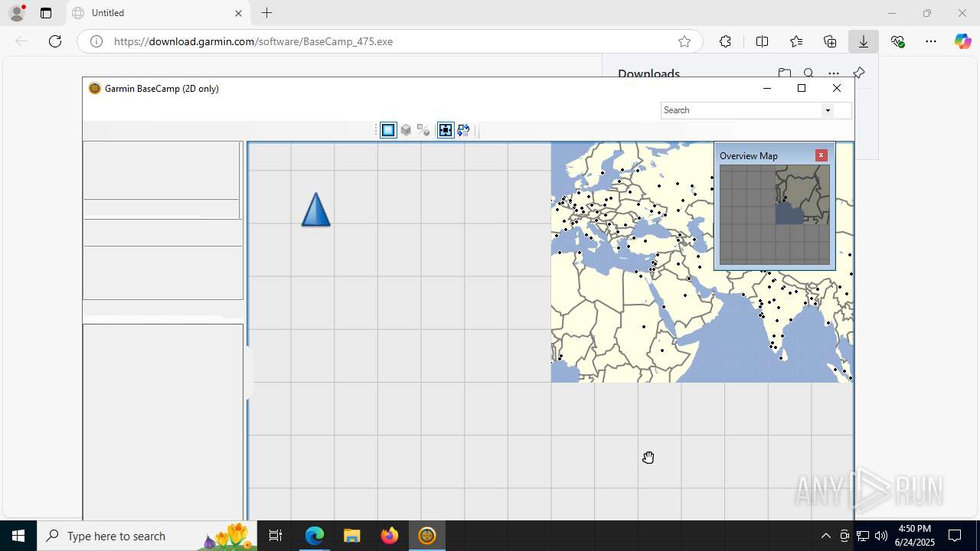Minimize the Garmin BaseCamp window
The height and width of the screenshot is (551, 980).
point(767,88)
